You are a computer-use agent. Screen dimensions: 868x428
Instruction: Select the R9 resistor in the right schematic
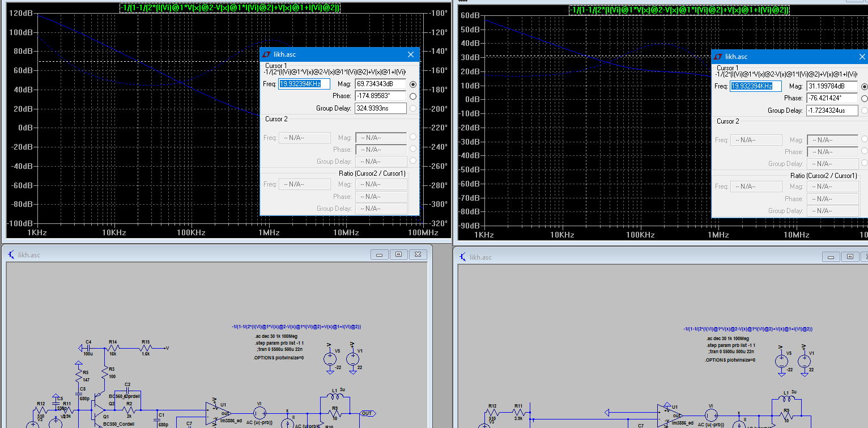click(x=786, y=415)
